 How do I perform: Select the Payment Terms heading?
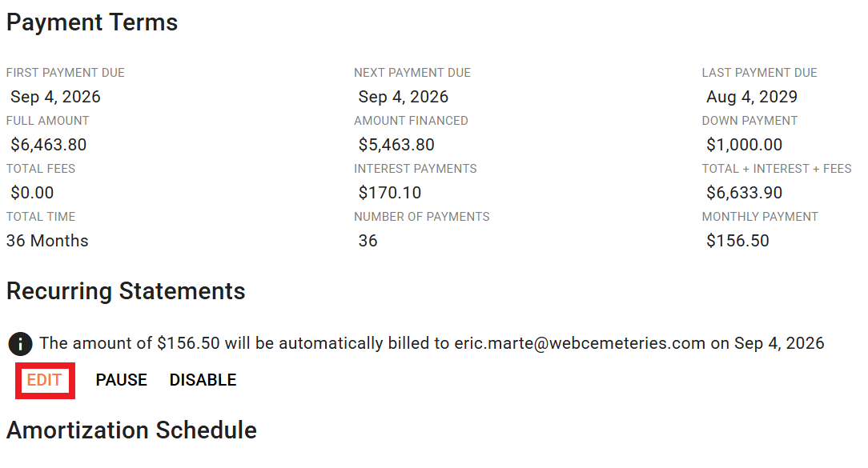[x=92, y=22]
